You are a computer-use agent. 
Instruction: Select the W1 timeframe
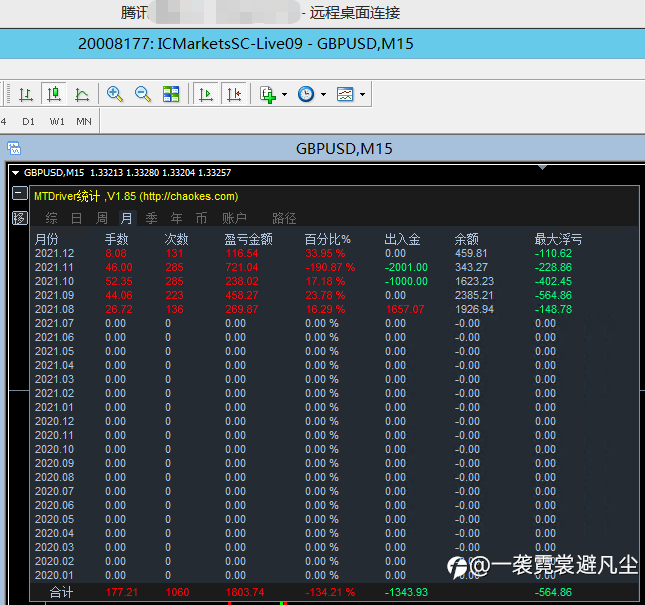click(57, 122)
